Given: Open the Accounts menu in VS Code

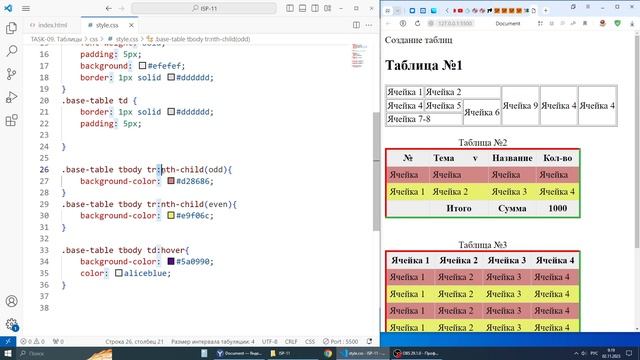Looking at the screenshot, I should click(x=11, y=301).
